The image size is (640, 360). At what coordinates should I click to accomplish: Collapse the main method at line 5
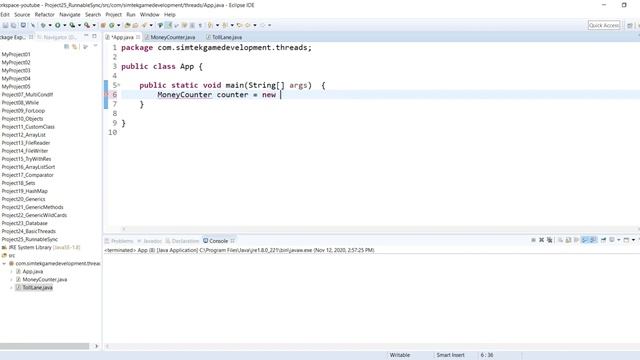tap(119, 85)
